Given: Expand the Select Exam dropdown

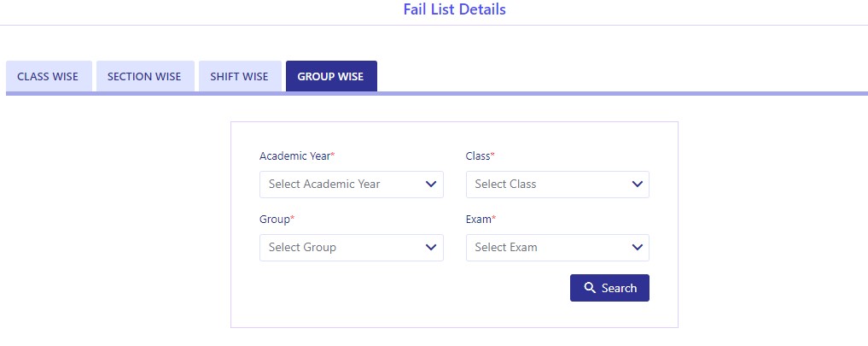Looking at the screenshot, I should (x=557, y=247).
